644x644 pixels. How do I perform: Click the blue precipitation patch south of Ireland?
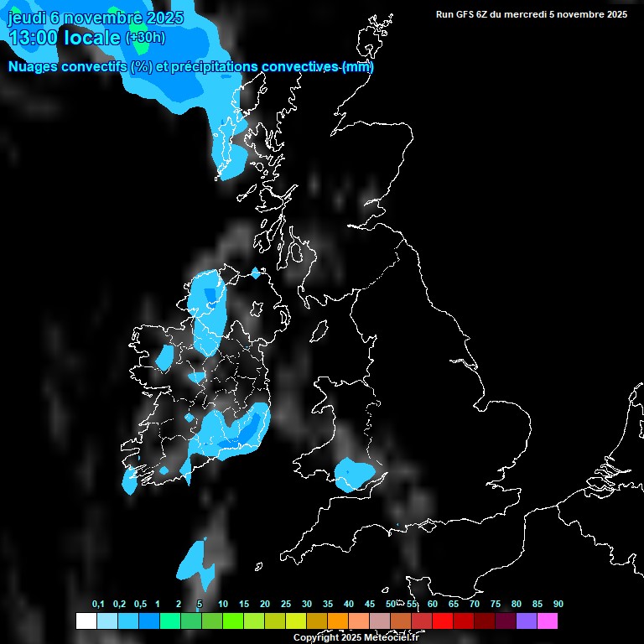[195, 562]
